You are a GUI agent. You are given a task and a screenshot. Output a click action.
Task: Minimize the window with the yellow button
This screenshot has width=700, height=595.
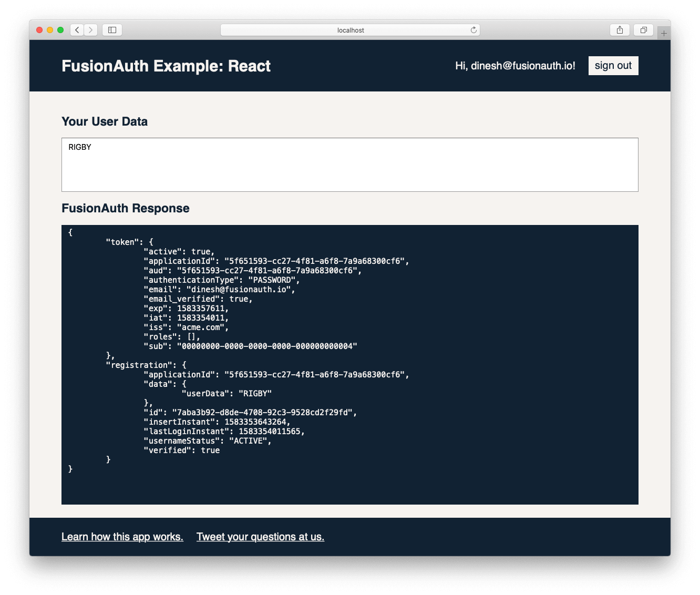[x=50, y=30]
